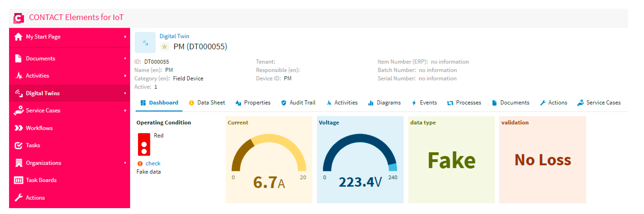
Task: Expand the Documents submenu arrow
Action: [125, 59]
